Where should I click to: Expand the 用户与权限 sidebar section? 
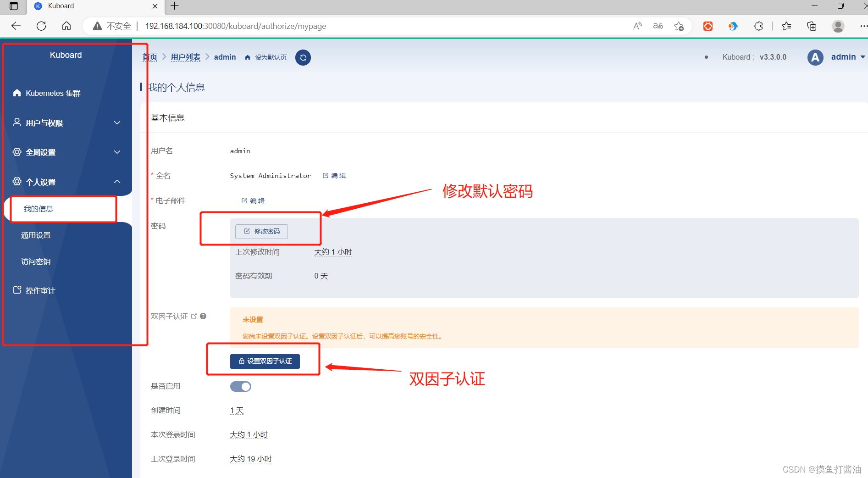tap(117, 122)
